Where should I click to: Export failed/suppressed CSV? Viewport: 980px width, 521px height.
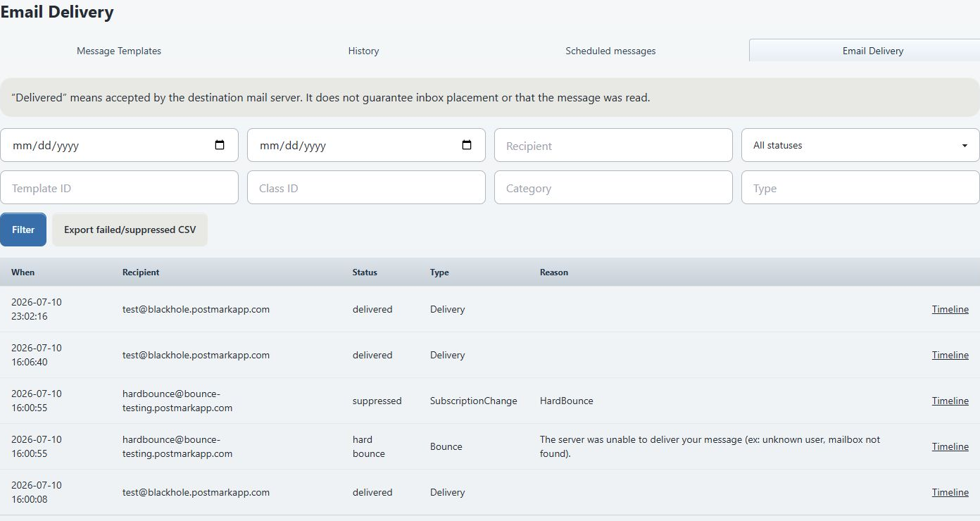pyautogui.click(x=130, y=230)
